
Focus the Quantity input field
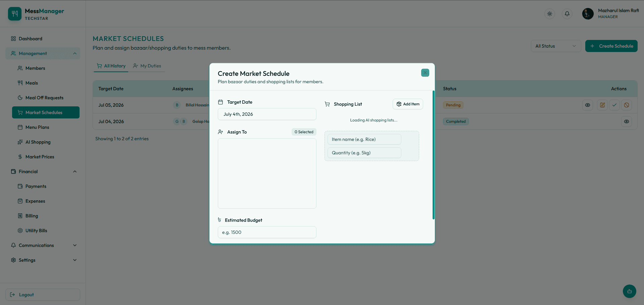click(364, 153)
